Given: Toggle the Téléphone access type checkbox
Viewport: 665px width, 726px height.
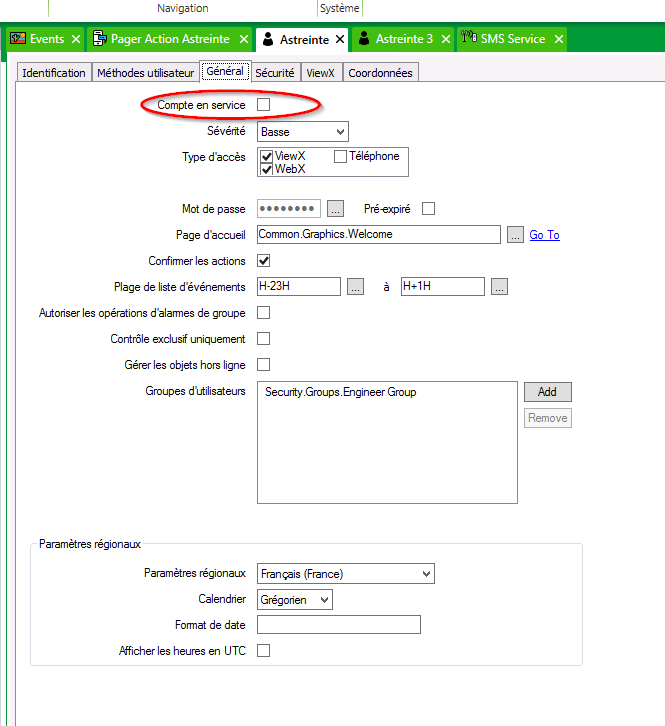Looking at the screenshot, I should tap(340, 156).
